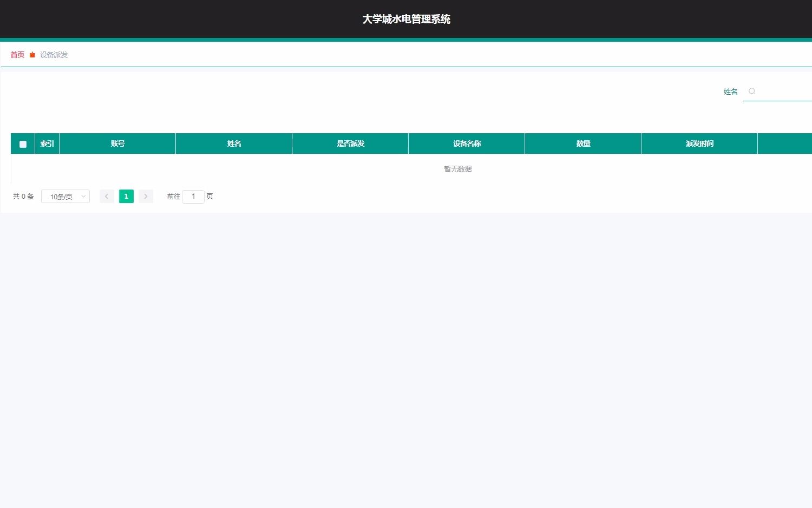Expand the per-page items selector
Image resolution: width=812 pixels, height=508 pixels.
pos(65,196)
